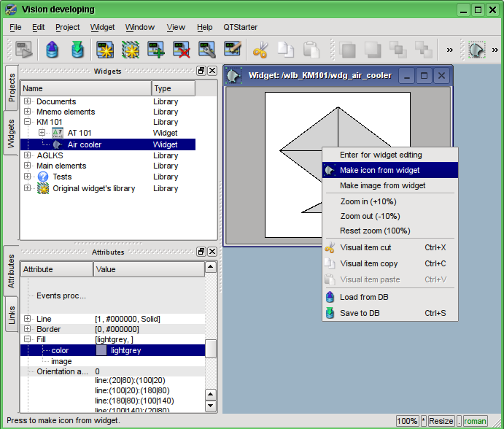
Task: Click the 'roman' user button in status bar
Action: coord(475,421)
